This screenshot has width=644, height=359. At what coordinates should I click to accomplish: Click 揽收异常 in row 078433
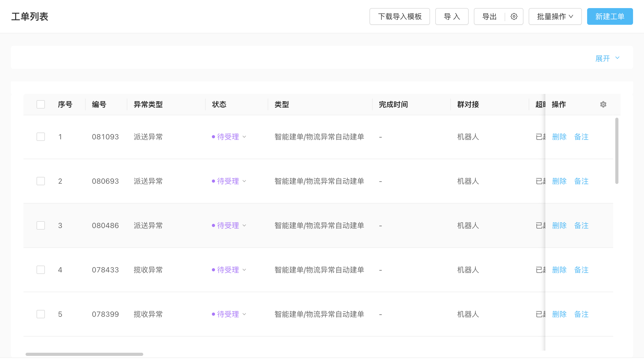(x=148, y=270)
